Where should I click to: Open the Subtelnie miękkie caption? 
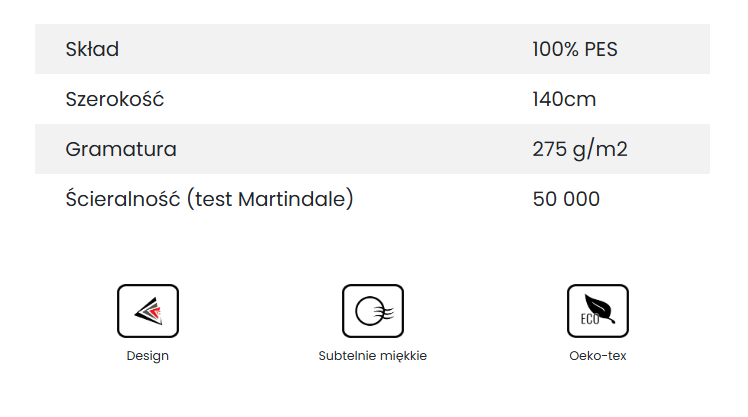(x=373, y=356)
